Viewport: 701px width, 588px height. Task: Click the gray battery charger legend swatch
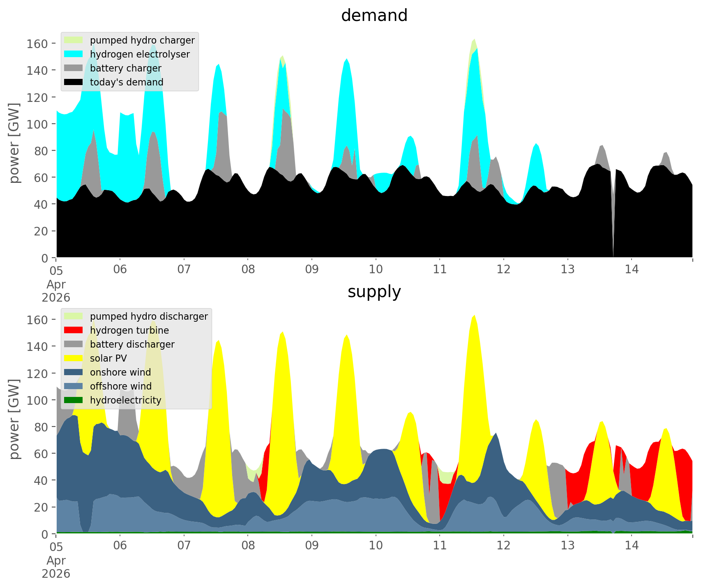coord(74,68)
